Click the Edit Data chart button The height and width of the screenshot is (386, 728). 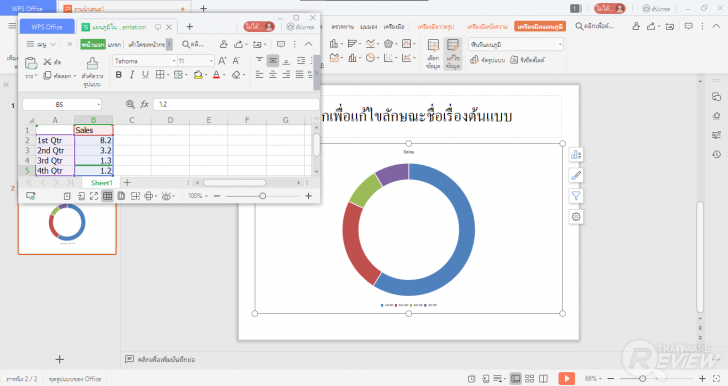click(453, 54)
